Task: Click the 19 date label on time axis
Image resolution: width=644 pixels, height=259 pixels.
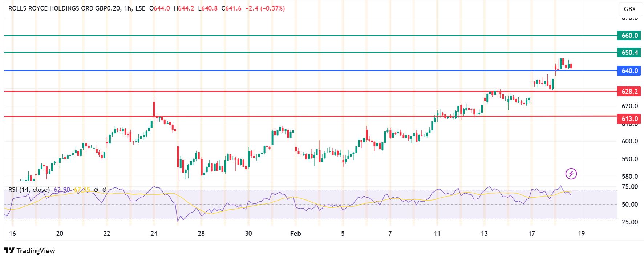Action: [x=581, y=234]
